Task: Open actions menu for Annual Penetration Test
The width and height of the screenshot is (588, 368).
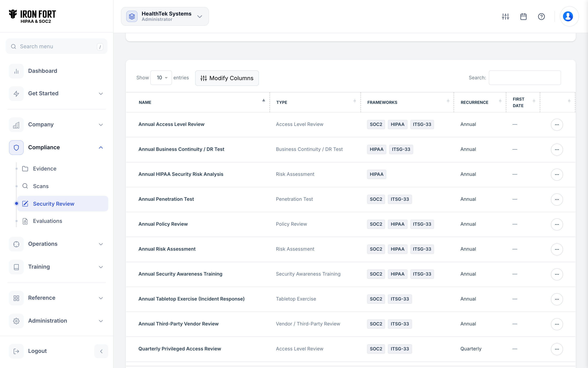Action: point(557,199)
